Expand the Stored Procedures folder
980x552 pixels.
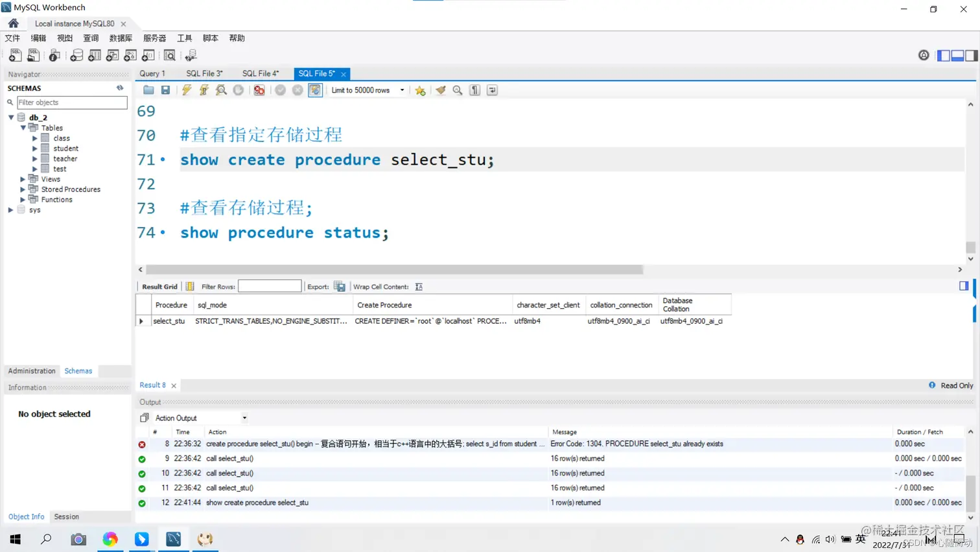coord(23,189)
